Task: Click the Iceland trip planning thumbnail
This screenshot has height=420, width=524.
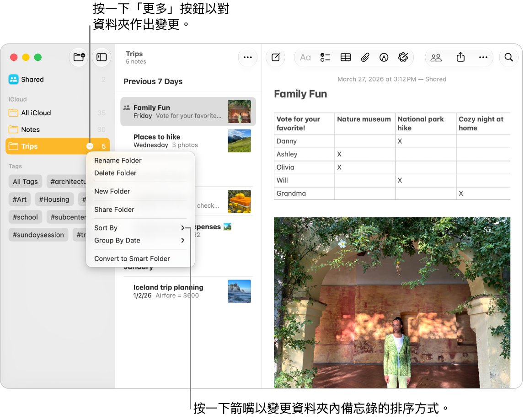Action: click(239, 291)
